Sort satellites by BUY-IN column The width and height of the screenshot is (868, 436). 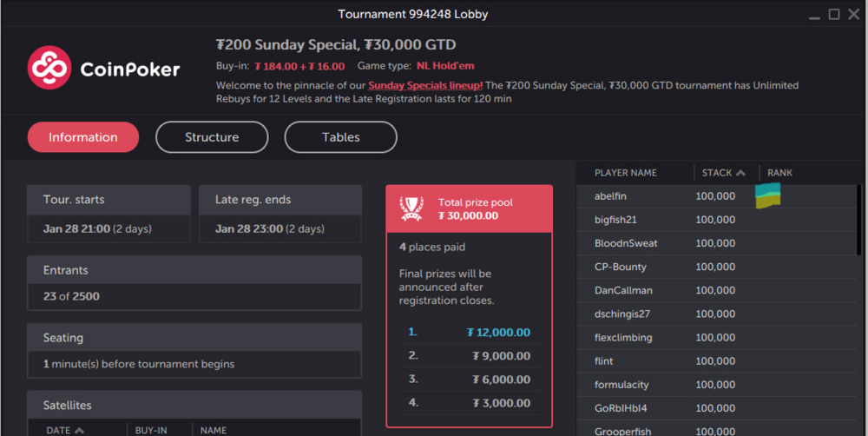pyautogui.click(x=150, y=431)
